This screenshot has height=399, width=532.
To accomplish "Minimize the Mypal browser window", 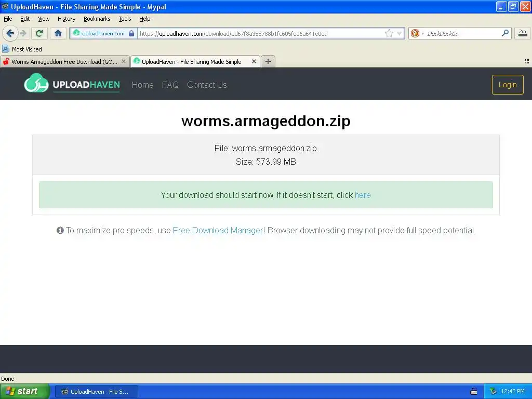I will 501,6.
